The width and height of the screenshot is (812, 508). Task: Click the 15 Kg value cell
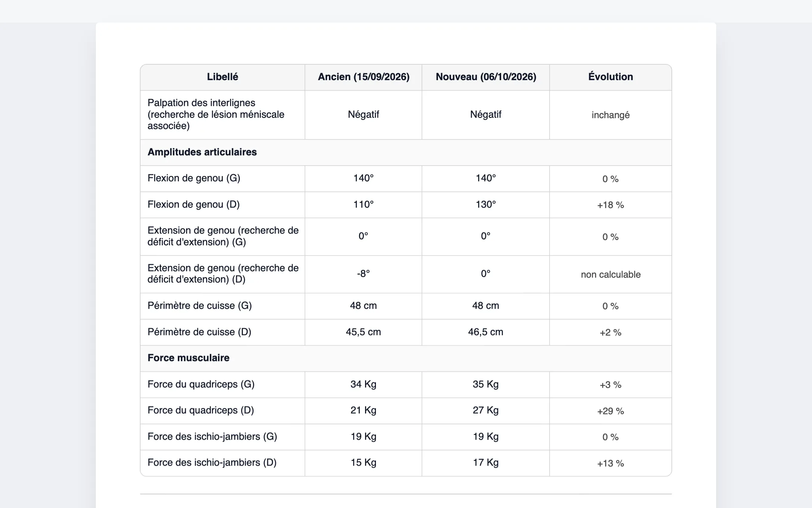pos(364,462)
